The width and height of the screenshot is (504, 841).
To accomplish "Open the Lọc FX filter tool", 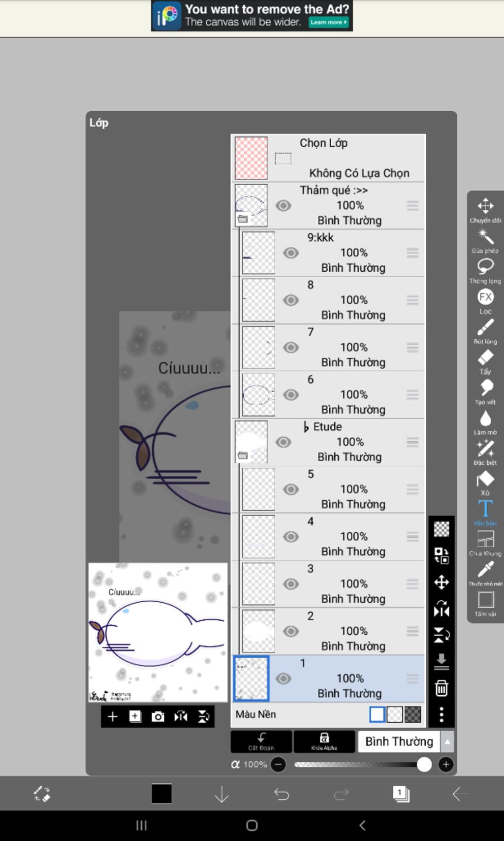I will click(485, 301).
